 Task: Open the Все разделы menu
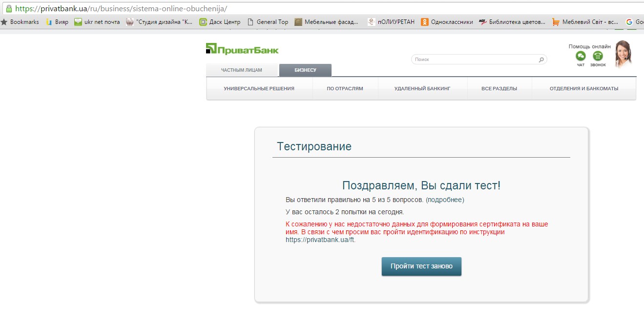[x=499, y=89]
